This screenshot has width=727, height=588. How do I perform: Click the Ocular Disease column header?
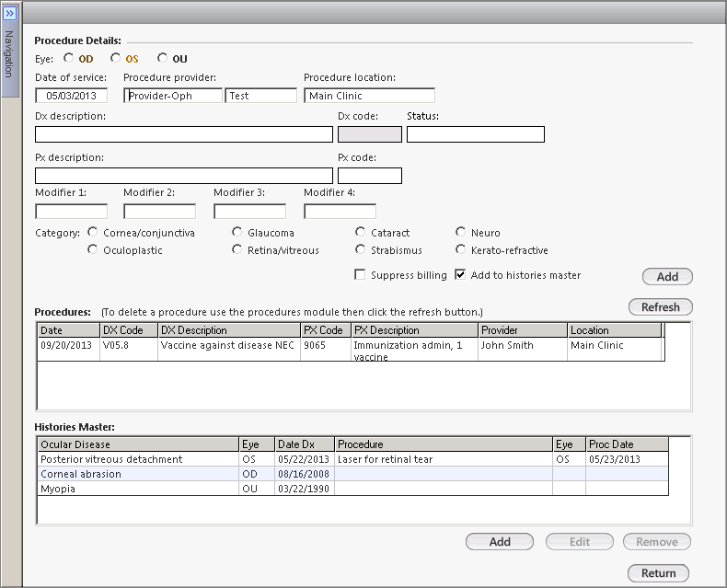138,444
